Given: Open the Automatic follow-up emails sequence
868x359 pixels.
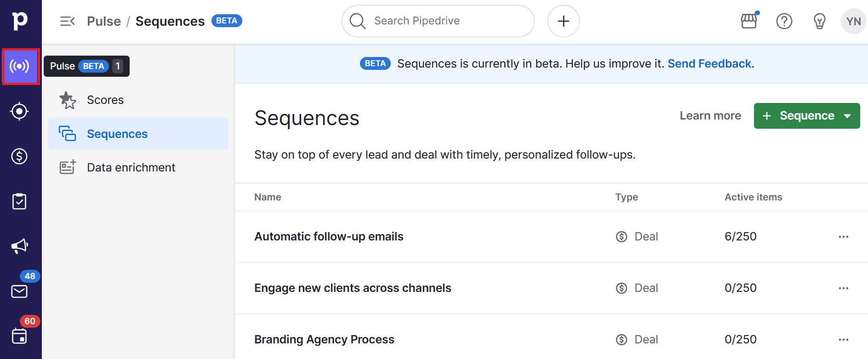Looking at the screenshot, I should (329, 236).
